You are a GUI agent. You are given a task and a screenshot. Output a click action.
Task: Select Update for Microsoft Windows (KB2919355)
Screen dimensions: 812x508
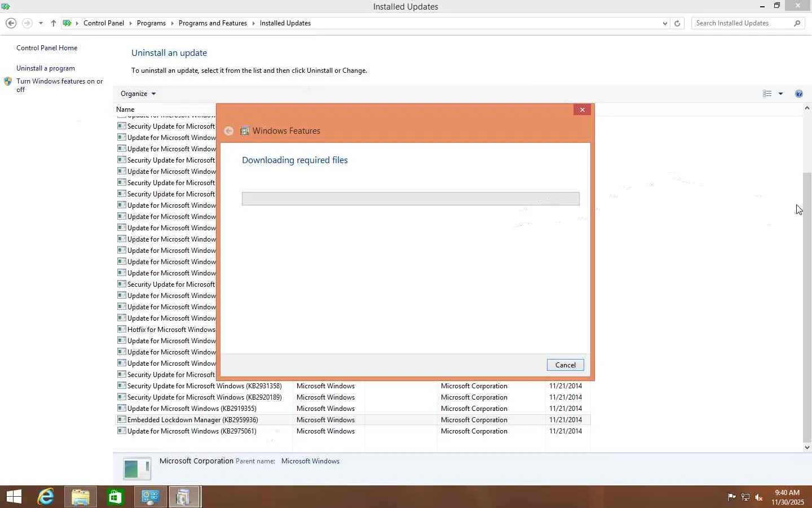tap(353, 409)
